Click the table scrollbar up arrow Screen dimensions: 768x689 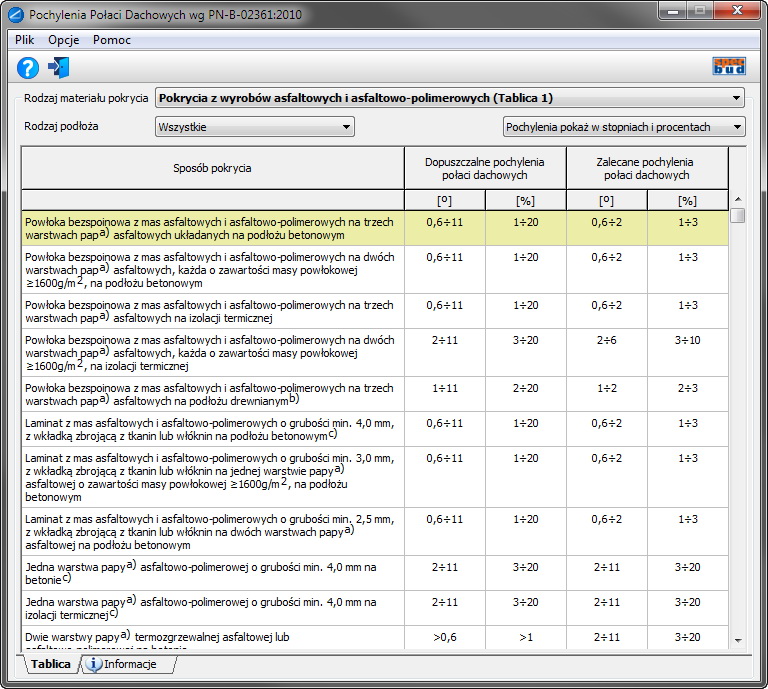(x=738, y=199)
